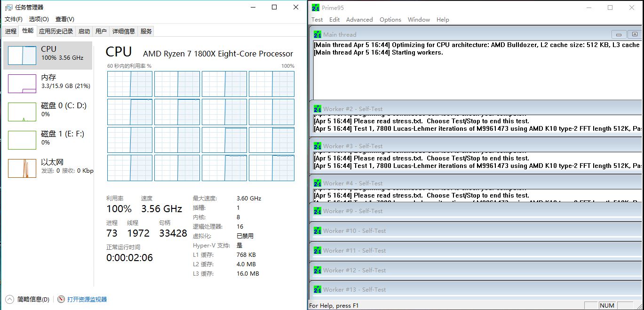Switch to the 性能 tab
Screen dimensions: 644x310
(x=28, y=31)
